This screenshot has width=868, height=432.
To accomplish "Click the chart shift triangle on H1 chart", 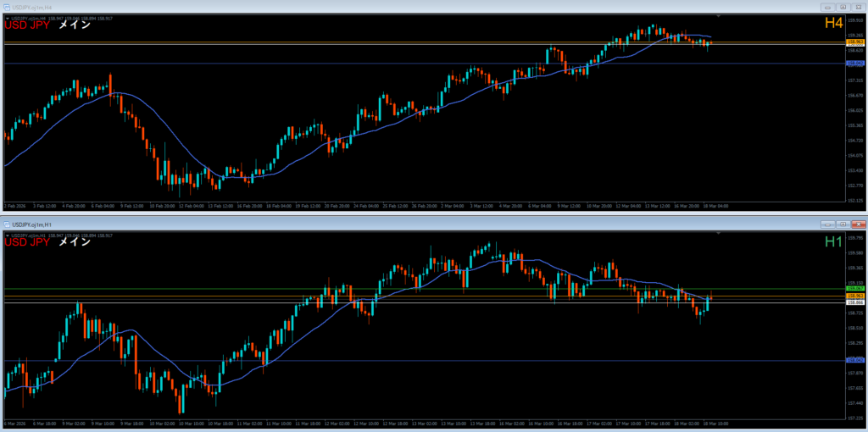I will pyautogui.click(x=719, y=234).
